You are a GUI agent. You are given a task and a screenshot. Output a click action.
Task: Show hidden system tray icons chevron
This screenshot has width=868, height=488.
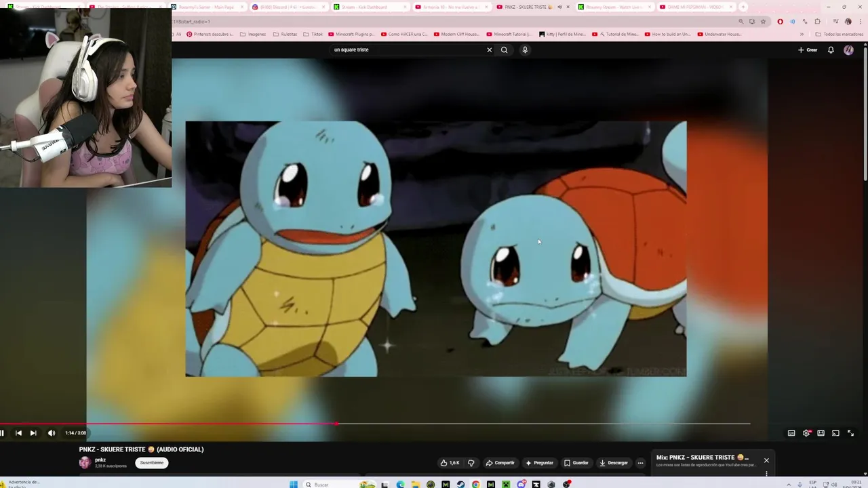788,485
